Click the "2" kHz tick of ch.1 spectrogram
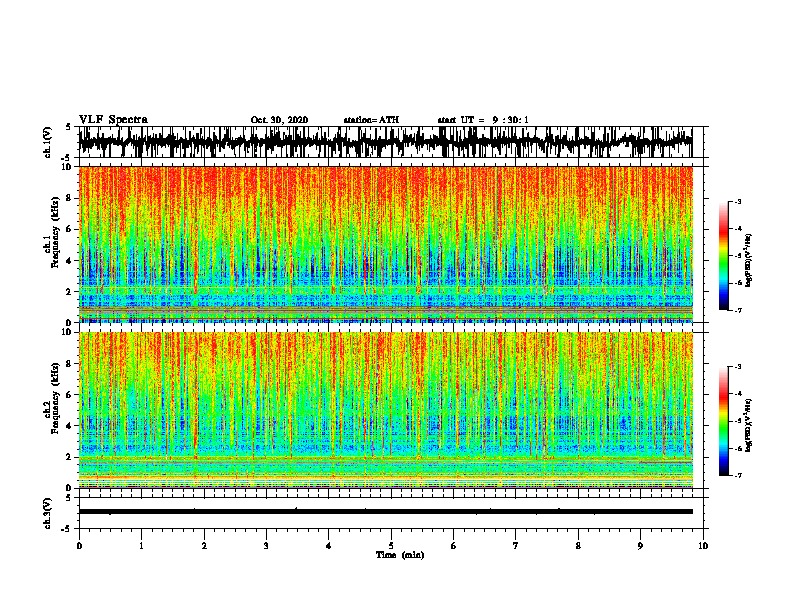The width and height of the screenshot is (792, 612). coord(70,292)
